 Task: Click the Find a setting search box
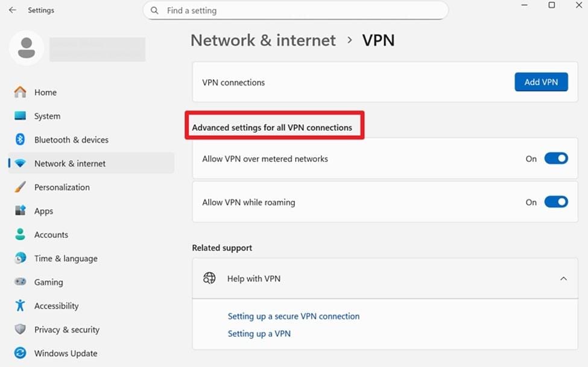(x=295, y=10)
